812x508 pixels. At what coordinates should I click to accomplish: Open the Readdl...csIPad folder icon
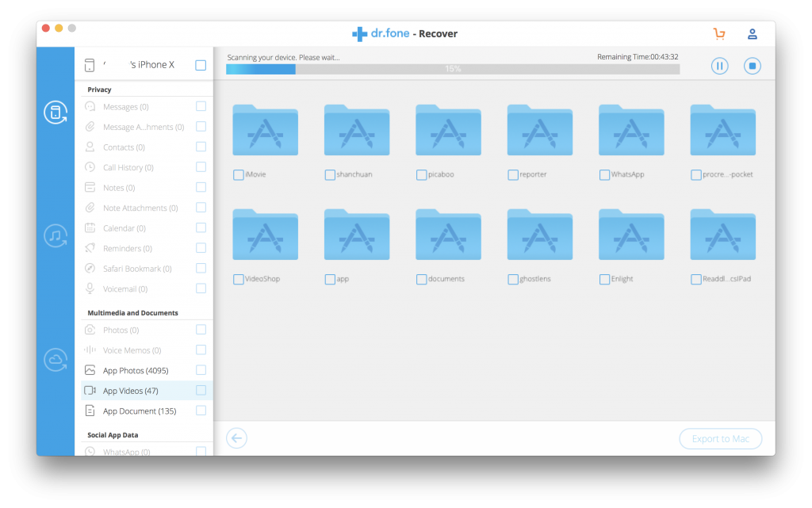pos(723,235)
